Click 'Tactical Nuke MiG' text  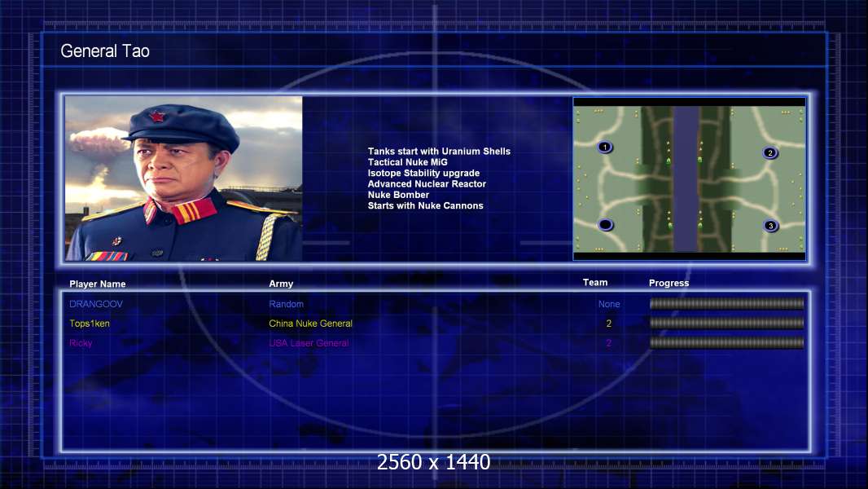pyautogui.click(x=407, y=162)
